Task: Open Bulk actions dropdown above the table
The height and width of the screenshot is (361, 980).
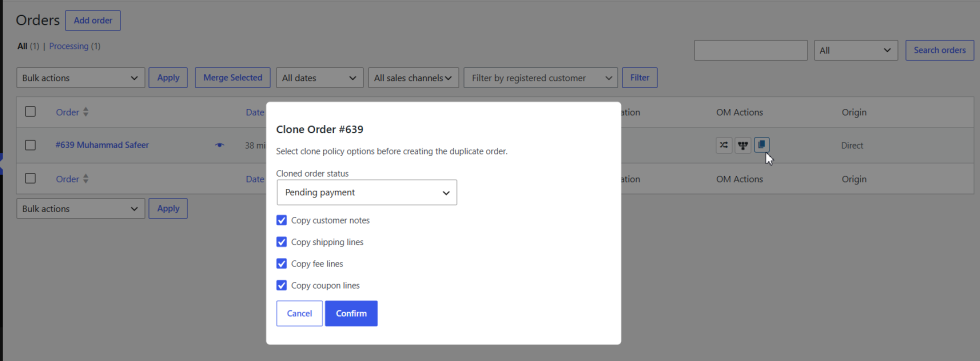Action: [81, 78]
